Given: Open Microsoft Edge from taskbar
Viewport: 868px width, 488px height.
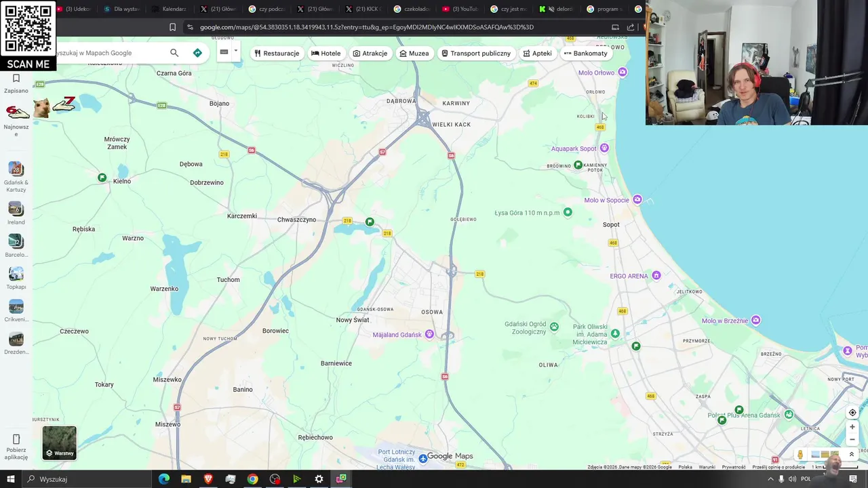Looking at the screenshot, I should click(x=164, y=479).
